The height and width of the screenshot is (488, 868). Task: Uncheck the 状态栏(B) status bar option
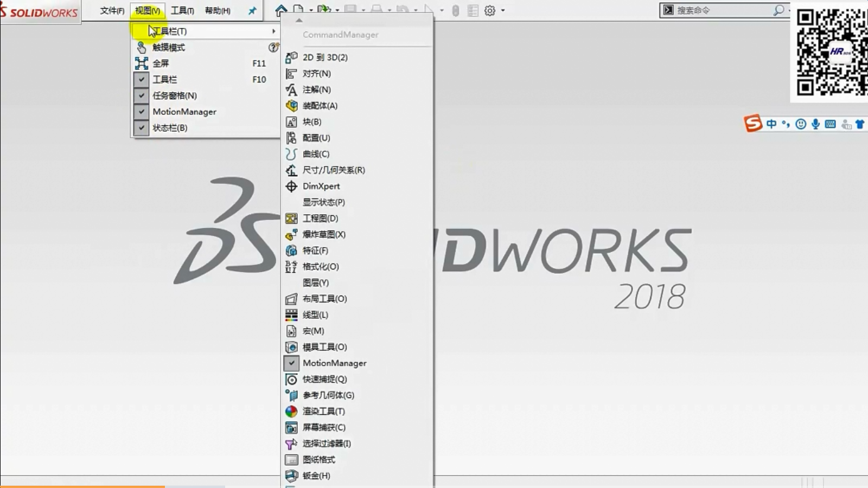click(141, 128)
